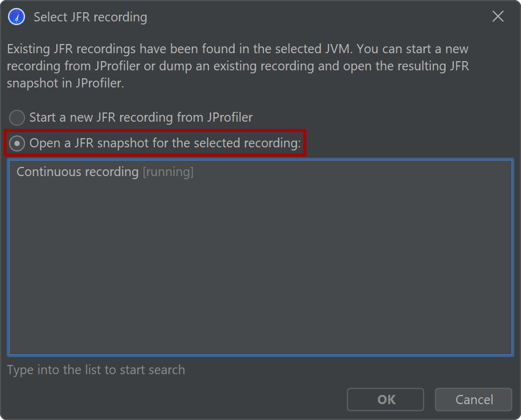Click the JProfiler gauge icon in title bar

pos(17,17)
